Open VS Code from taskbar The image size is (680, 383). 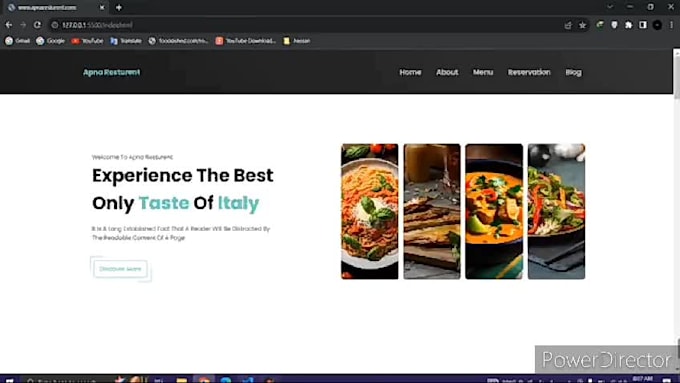[248, 380]
